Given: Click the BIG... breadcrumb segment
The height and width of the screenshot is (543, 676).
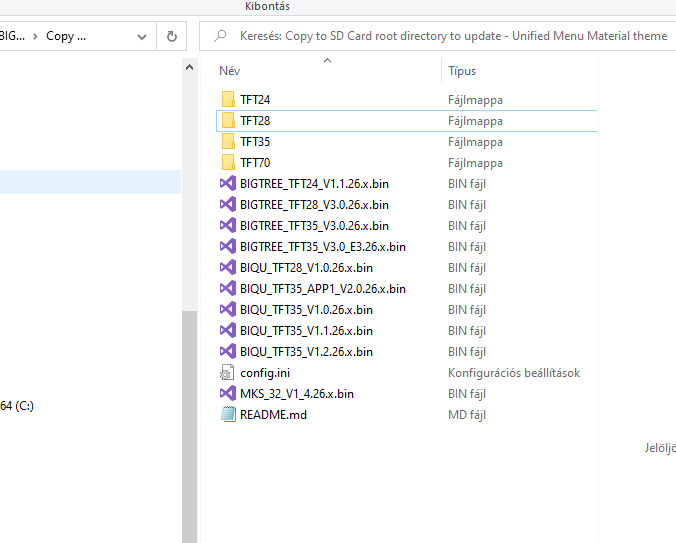Looking at the screenshot, I should pyautogui.click(x=12, y=36).
